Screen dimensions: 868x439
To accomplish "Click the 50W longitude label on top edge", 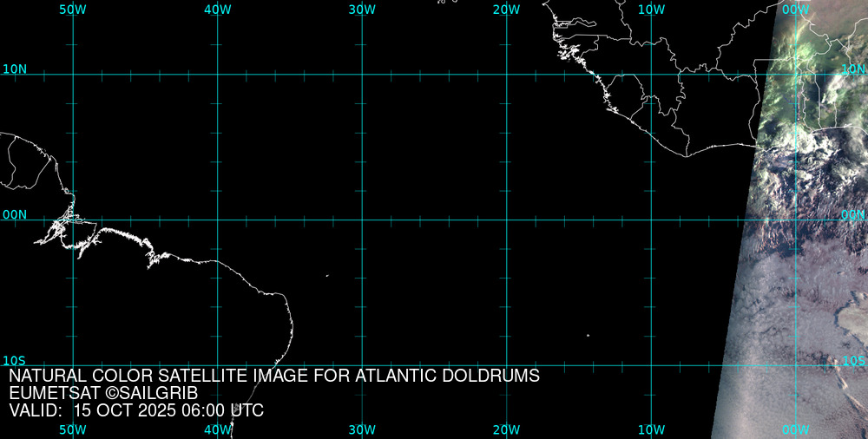I will [73, 10].
